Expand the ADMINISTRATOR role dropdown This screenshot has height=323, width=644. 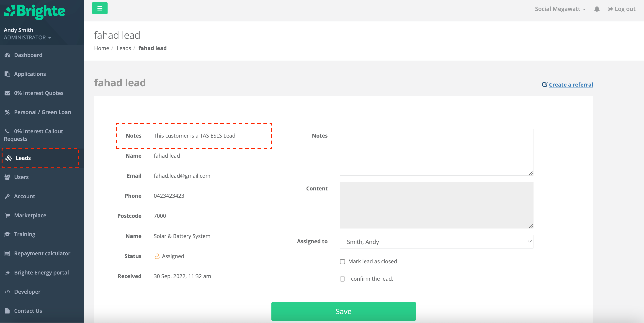[x=28, y=38]
